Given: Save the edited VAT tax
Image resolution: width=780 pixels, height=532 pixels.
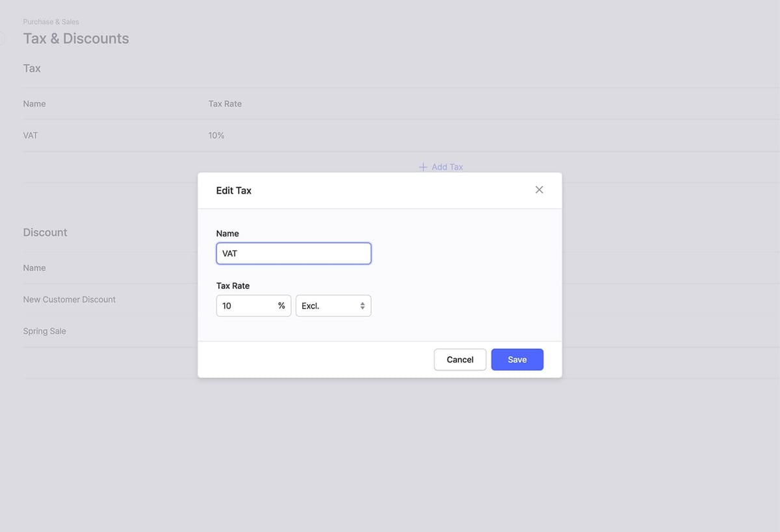Looking at the screenshot, I should 517,359.
